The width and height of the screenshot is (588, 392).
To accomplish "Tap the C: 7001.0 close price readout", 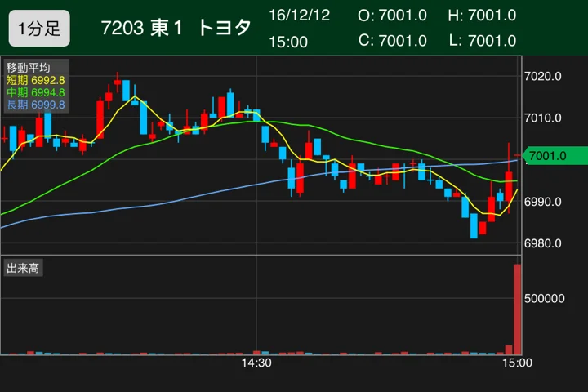I will pyautogui.click(x=392, y=41).
